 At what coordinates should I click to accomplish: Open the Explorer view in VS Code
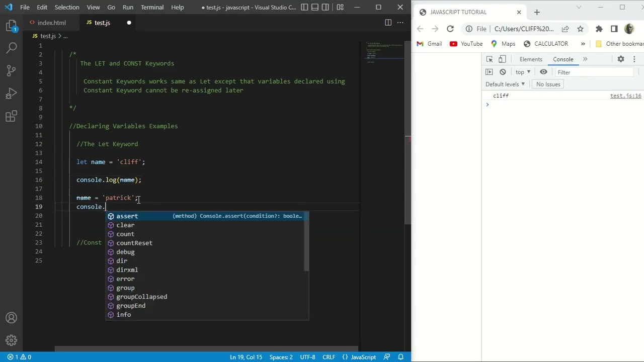[x=11, y=26]
